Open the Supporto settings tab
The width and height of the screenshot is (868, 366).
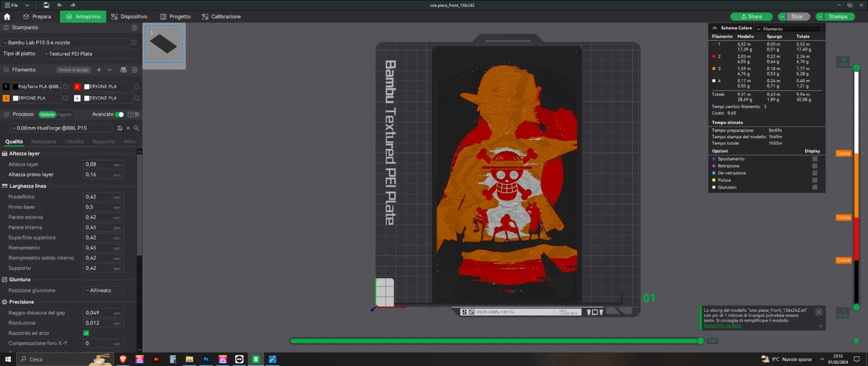click(104, 142)
